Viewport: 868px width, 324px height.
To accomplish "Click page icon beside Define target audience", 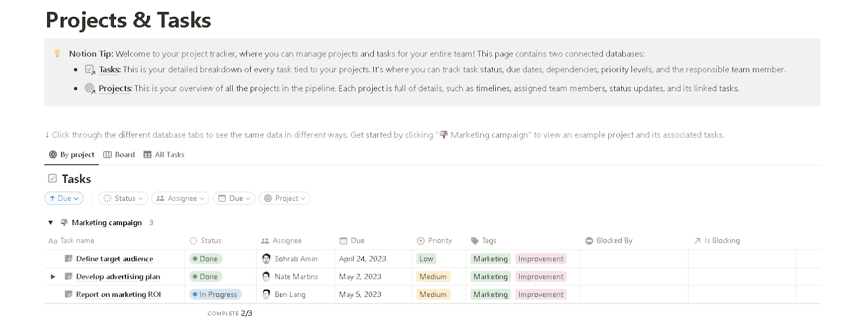I will (68, 259).
